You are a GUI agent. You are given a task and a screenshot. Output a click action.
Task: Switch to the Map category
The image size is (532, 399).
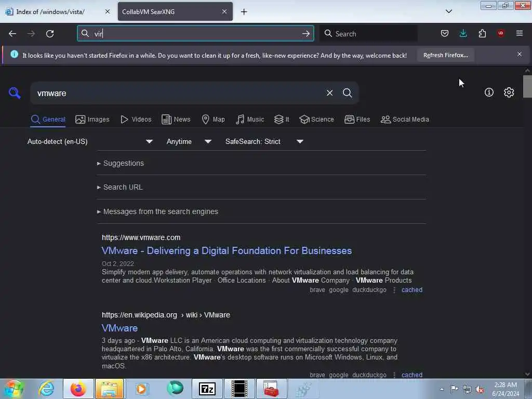(x=213, y=119)
